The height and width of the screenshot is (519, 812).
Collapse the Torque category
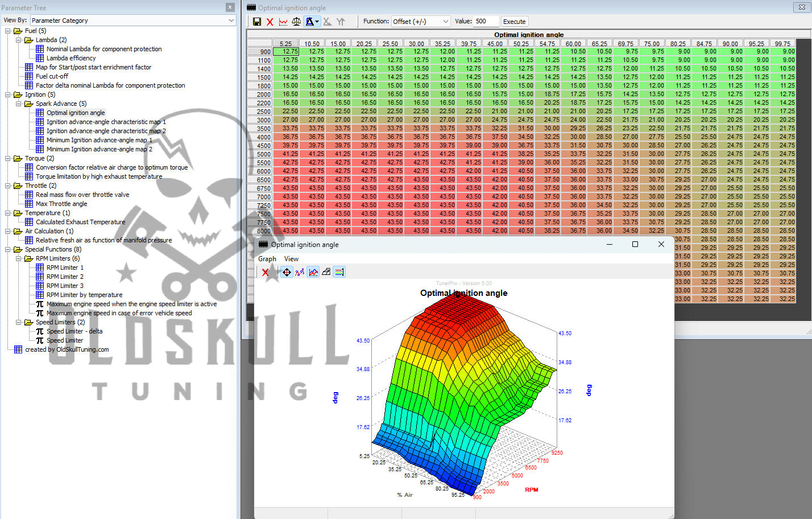pos(8,158)
